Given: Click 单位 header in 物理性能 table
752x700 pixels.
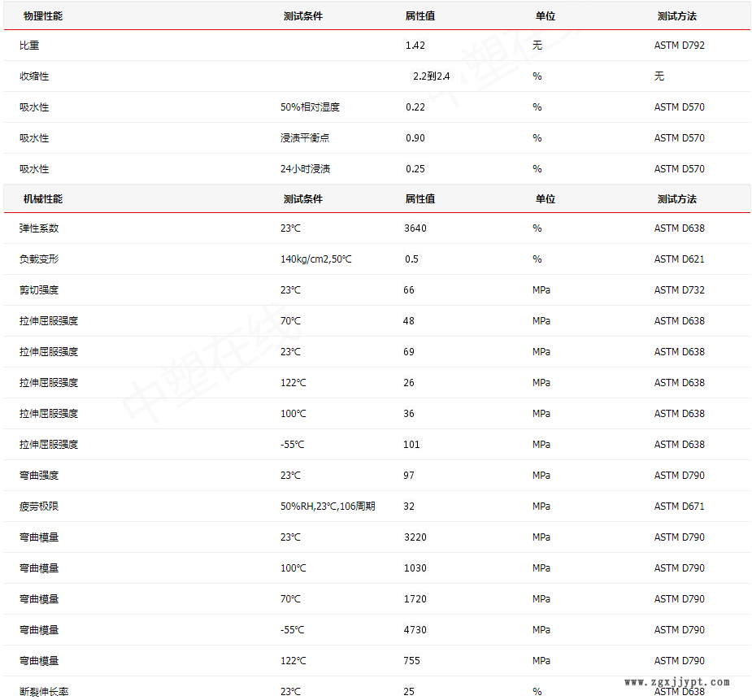Looking at the screenshot, I should [x=546, y=15].
